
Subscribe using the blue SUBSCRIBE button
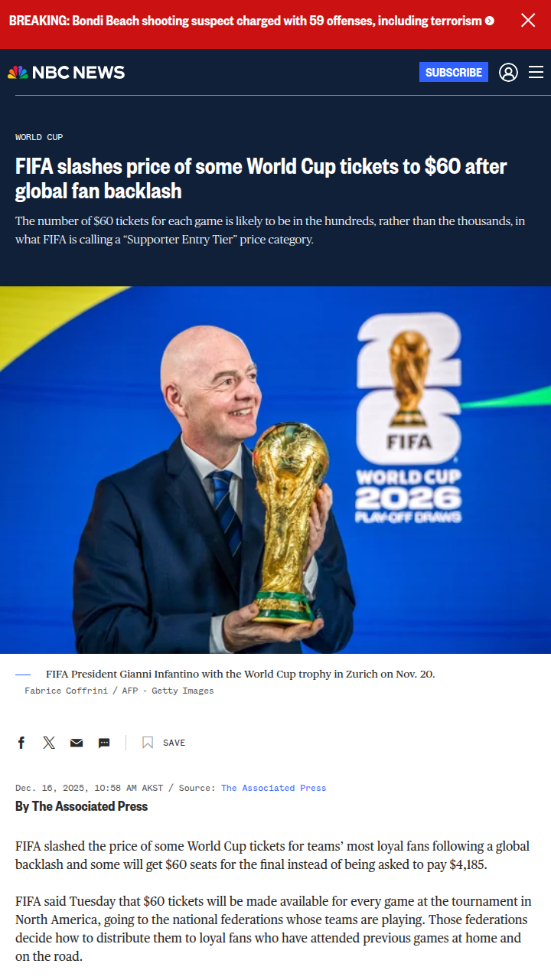coord(454,72)
